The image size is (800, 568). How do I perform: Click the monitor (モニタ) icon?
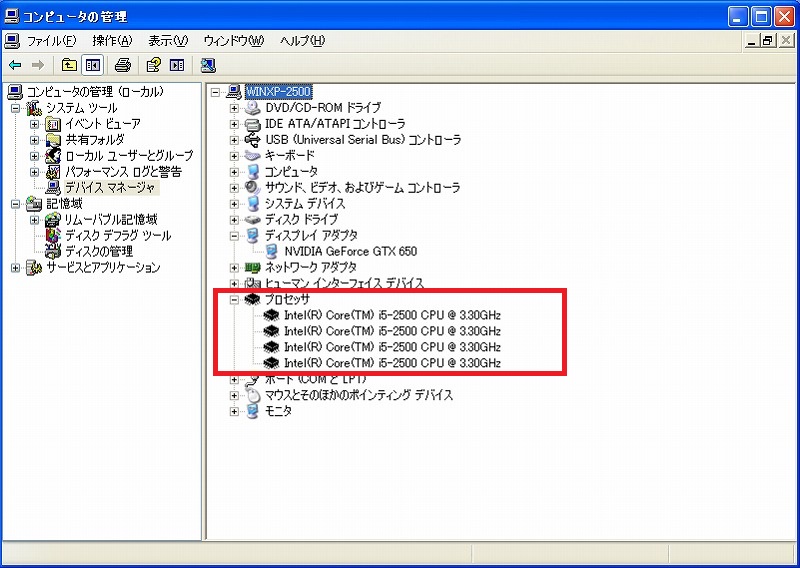253,411
